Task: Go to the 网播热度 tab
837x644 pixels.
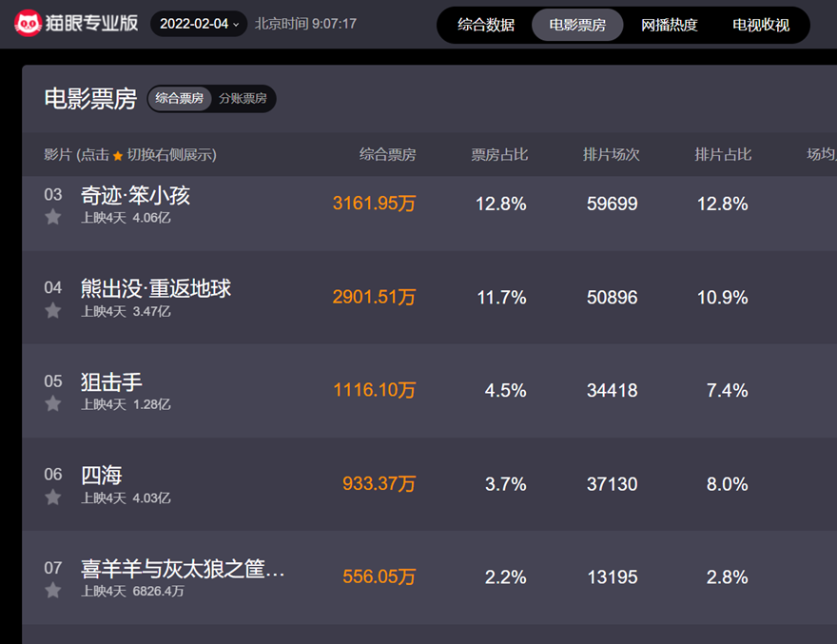Action: [x=669, y=25]
